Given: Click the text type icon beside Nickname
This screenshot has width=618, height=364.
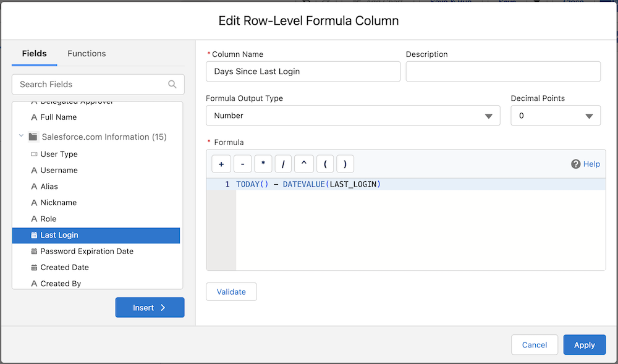Looking at the screenshot, I should (x=34, y=203).
